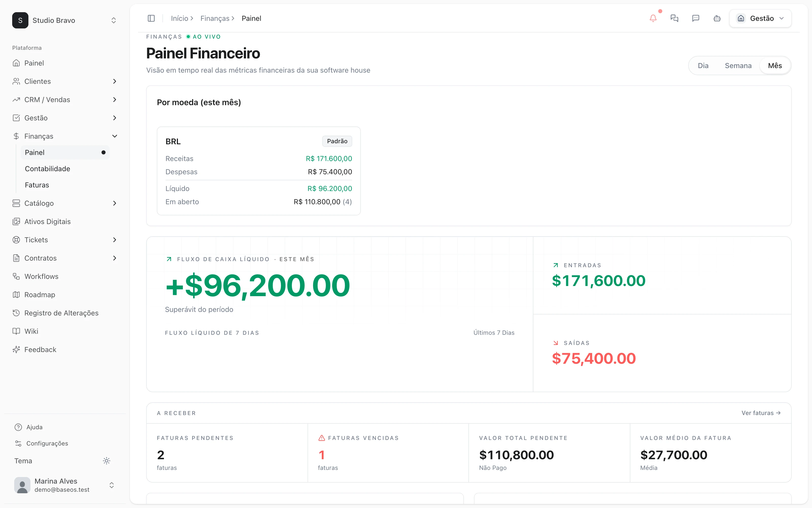Toggle the Tema light/dark sun switch
Viewport: 812px width, 508px height.
tap(106, 461)
